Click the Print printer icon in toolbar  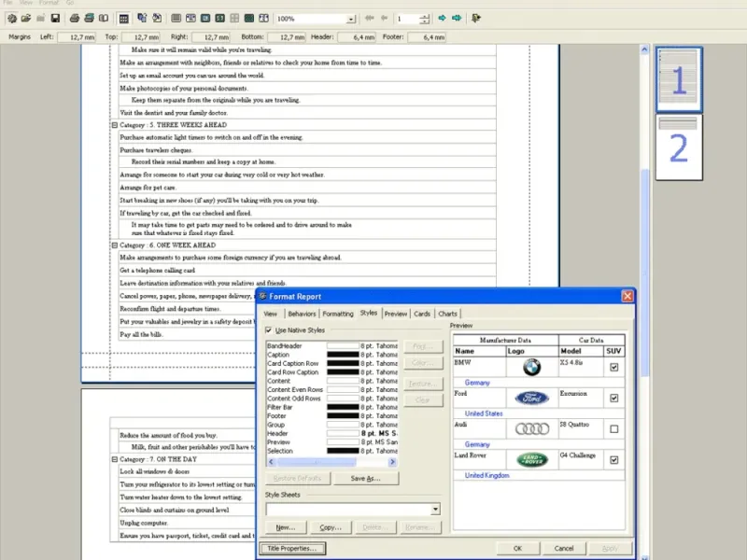pyautogui.click(x=76, y=18)
